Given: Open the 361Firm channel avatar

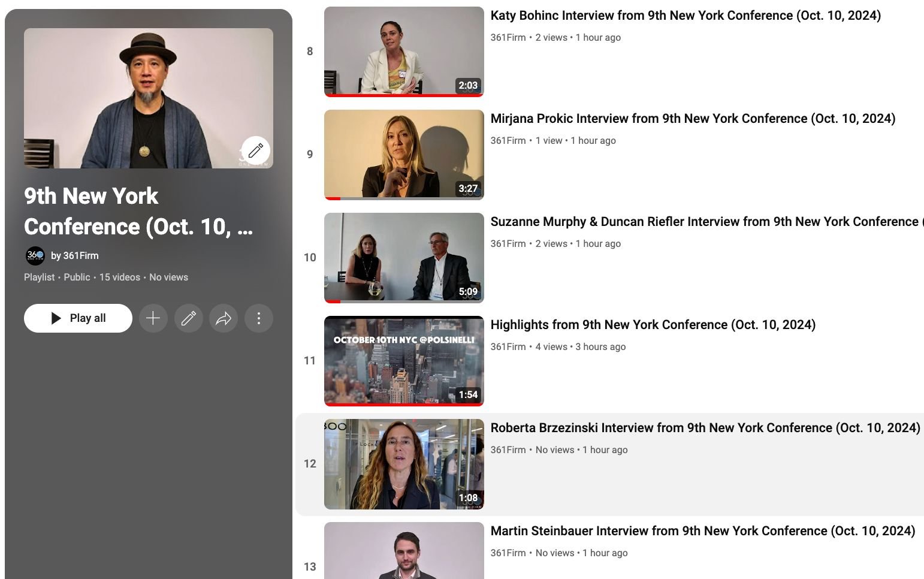Looking at the screenshot, I should coord(35,256).
